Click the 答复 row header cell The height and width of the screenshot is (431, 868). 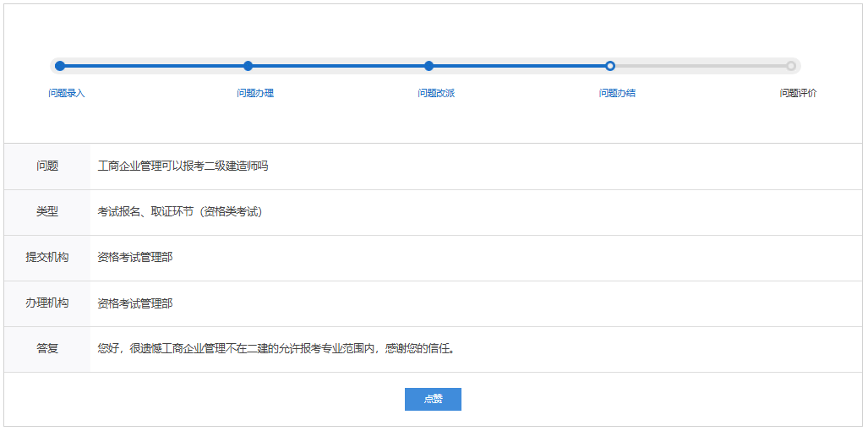(x=47, y=349)
